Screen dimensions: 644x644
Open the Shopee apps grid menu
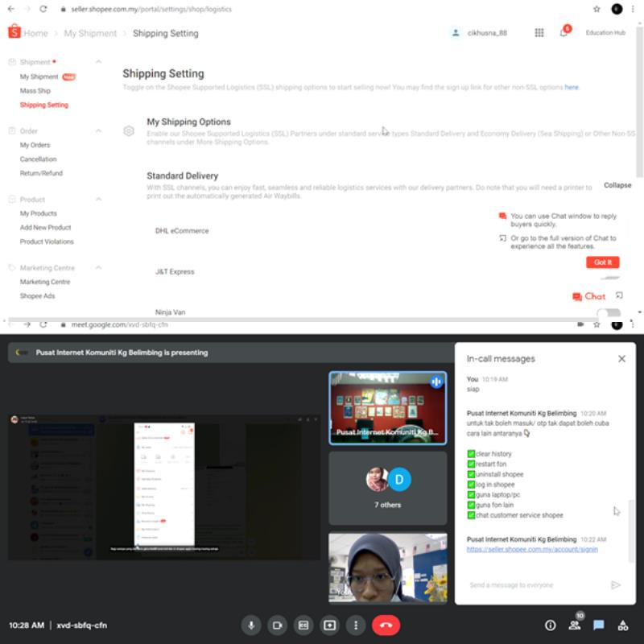[x=539, y=33]
